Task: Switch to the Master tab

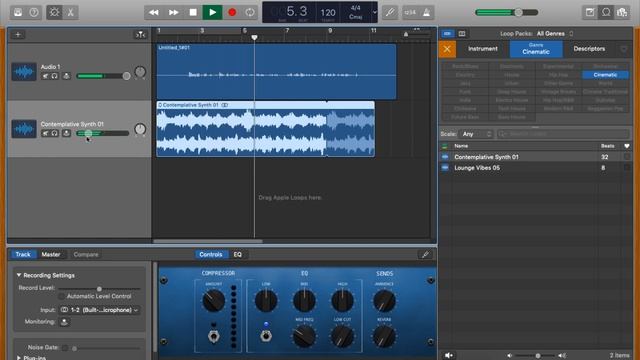Action: 51,254
